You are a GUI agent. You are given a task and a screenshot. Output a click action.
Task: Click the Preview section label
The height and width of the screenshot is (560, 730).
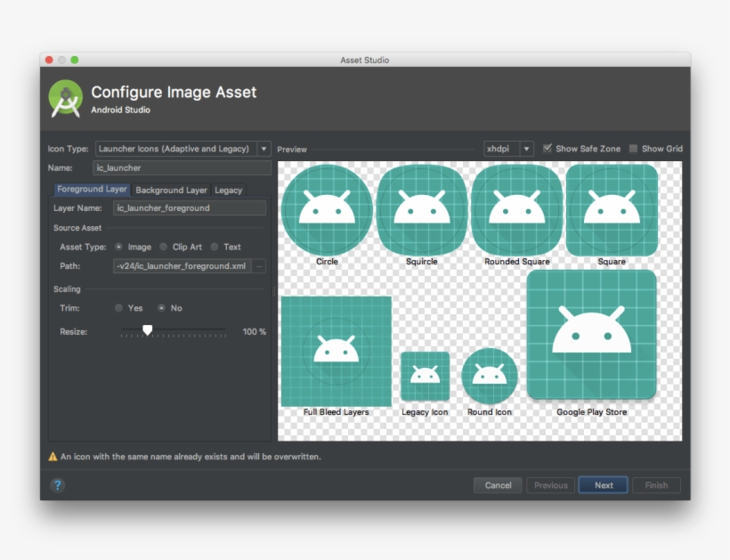pyautogui.click(x=292, y=150)
